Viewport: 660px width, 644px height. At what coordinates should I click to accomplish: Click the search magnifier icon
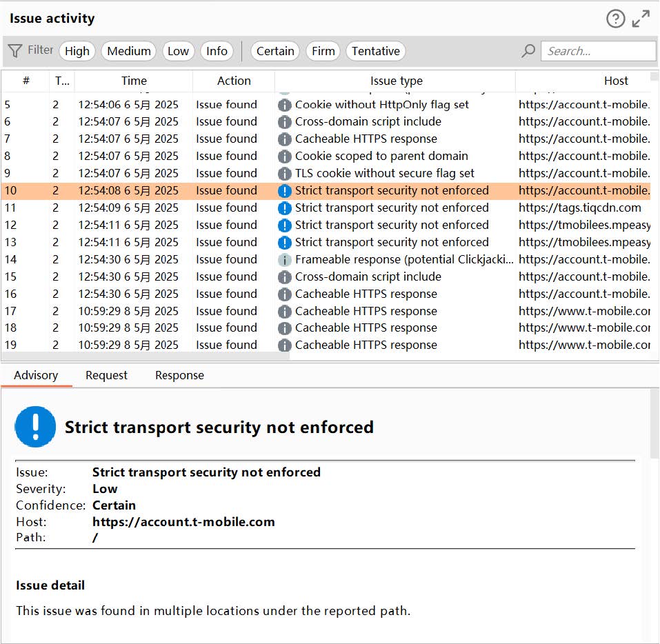point(528,51)
